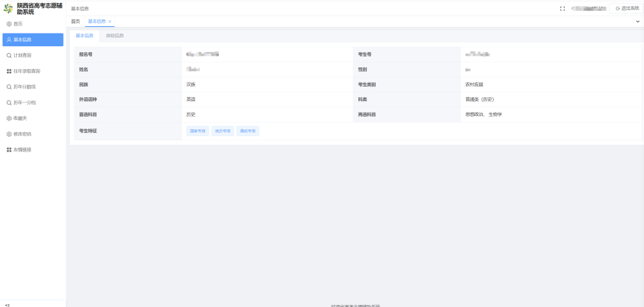This screenshot has height=307, width=644.
Task: Click the 汉族 value cell
Action: 268,84
